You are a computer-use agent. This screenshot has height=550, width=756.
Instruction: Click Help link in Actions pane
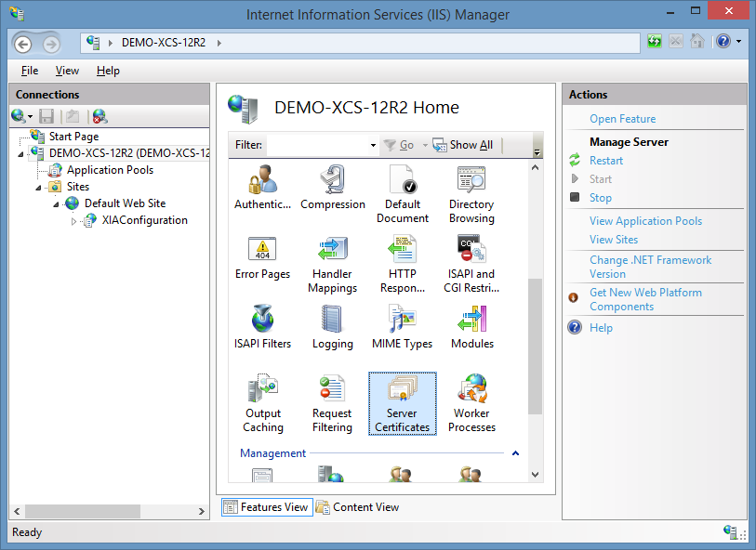pyautogui.click(x=601, y=328)
